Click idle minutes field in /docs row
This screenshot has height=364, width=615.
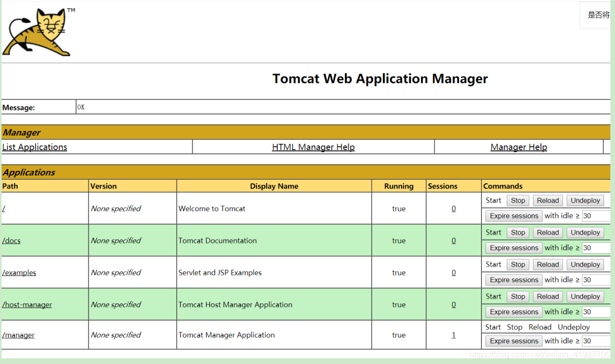tap(596, 248)
